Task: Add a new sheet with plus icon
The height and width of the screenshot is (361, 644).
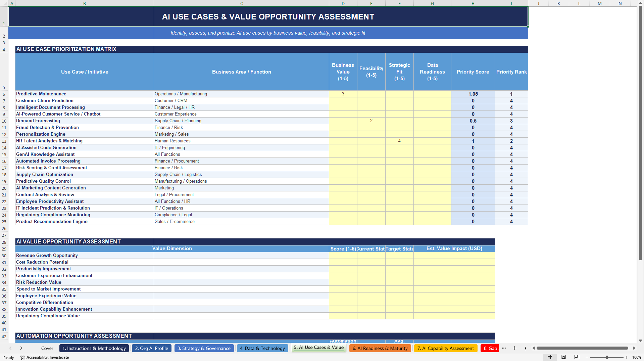Action: tap(514, 348)
